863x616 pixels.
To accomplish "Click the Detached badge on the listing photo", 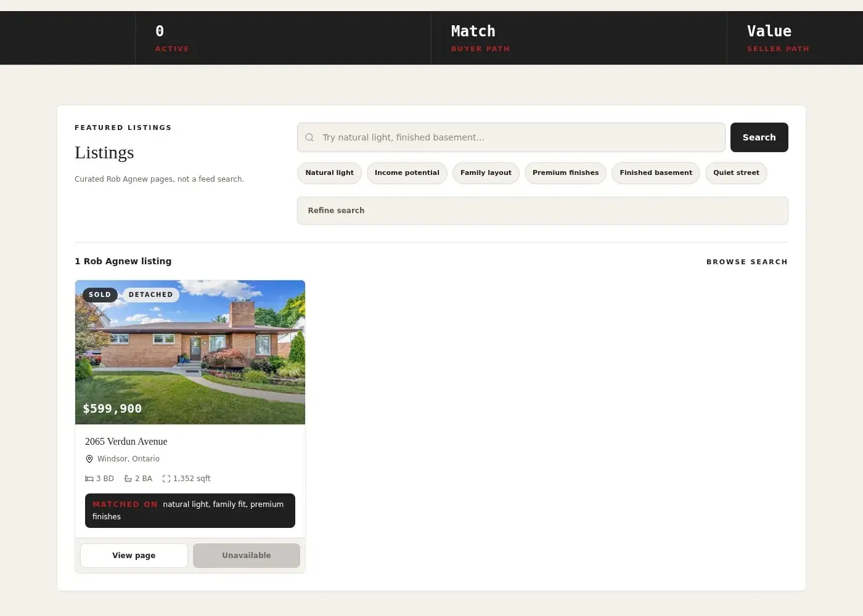I will (x=151, y=295).
